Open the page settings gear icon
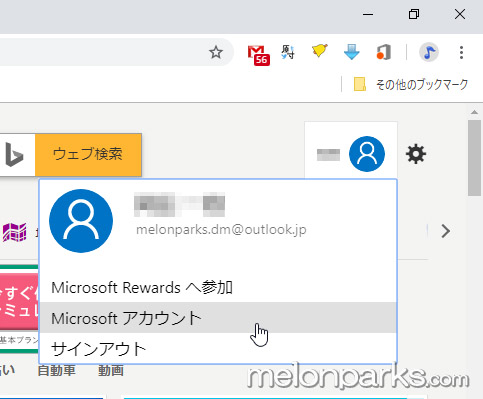 (x=416, y=154)
